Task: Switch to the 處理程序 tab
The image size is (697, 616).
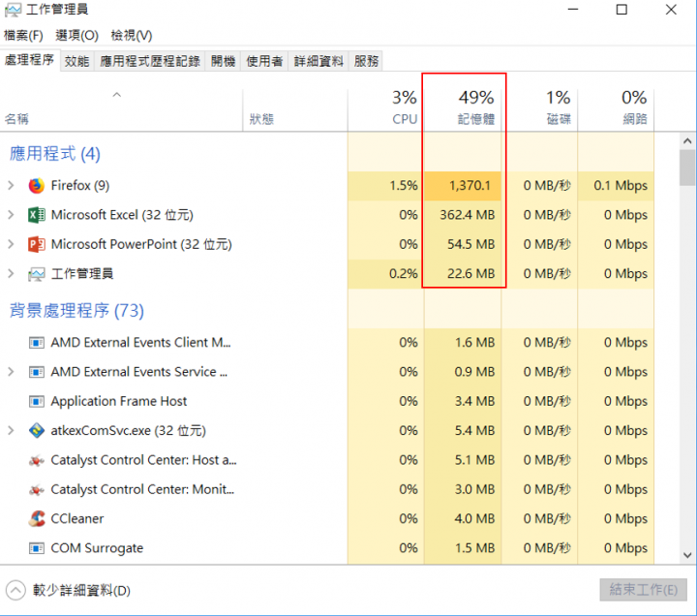Action: [x=29, y=60]
